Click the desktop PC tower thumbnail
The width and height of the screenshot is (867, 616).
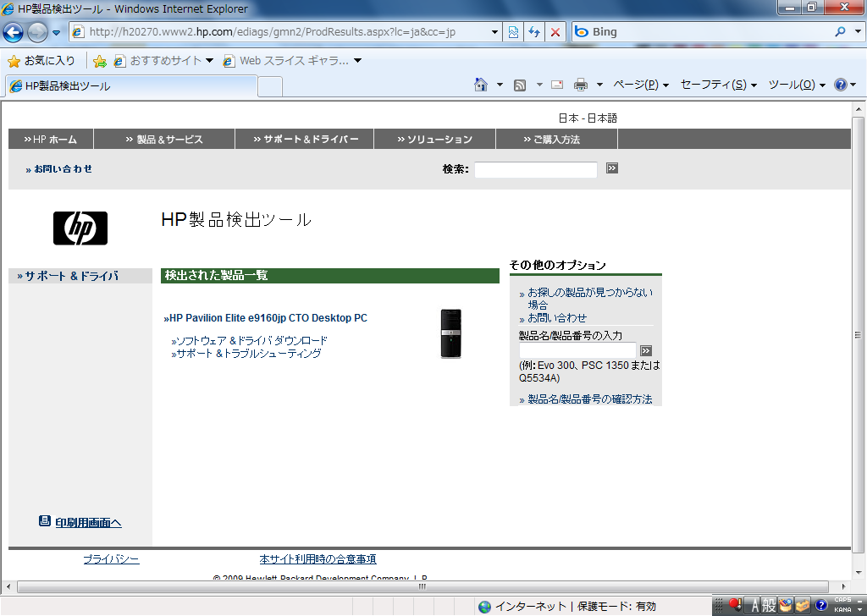450,333
